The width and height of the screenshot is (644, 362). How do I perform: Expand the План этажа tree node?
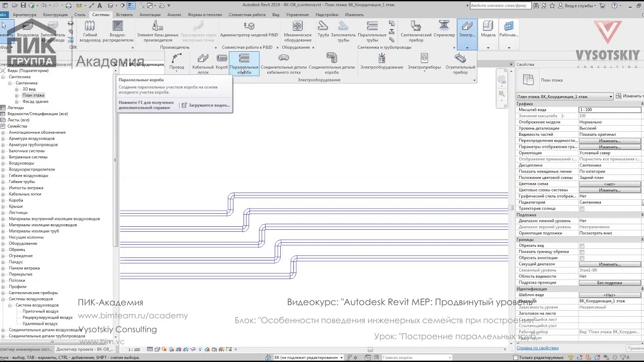[17, 96]
